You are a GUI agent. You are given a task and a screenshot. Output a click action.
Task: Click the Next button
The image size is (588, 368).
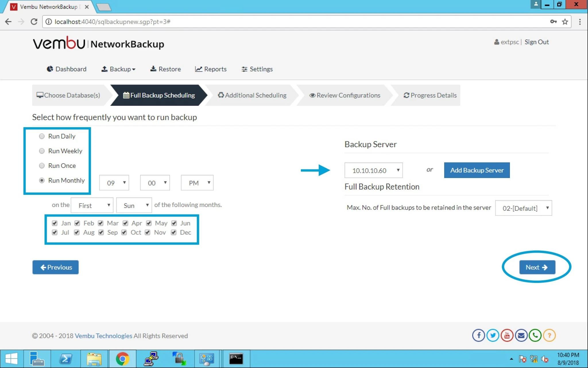click(537, 267)
